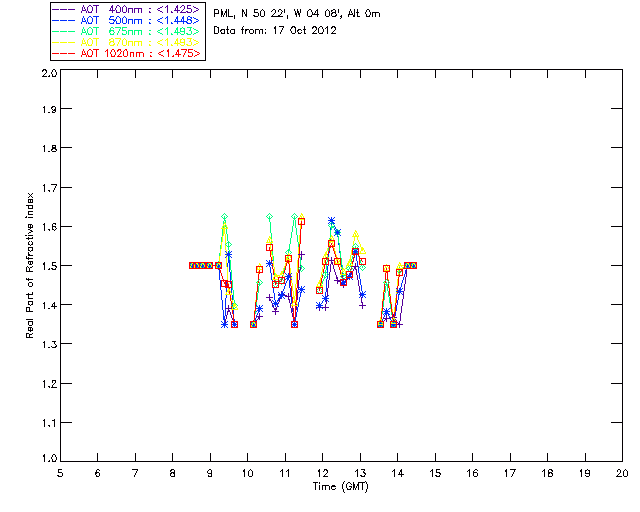Click the y-axis label 2.0
Screen dimensions: 640x512
pyautogui.click(x=49, y=73)
